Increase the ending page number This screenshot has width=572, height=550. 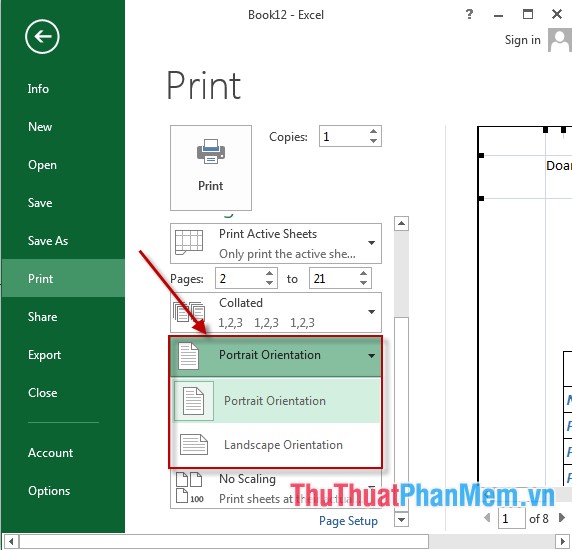363,274
